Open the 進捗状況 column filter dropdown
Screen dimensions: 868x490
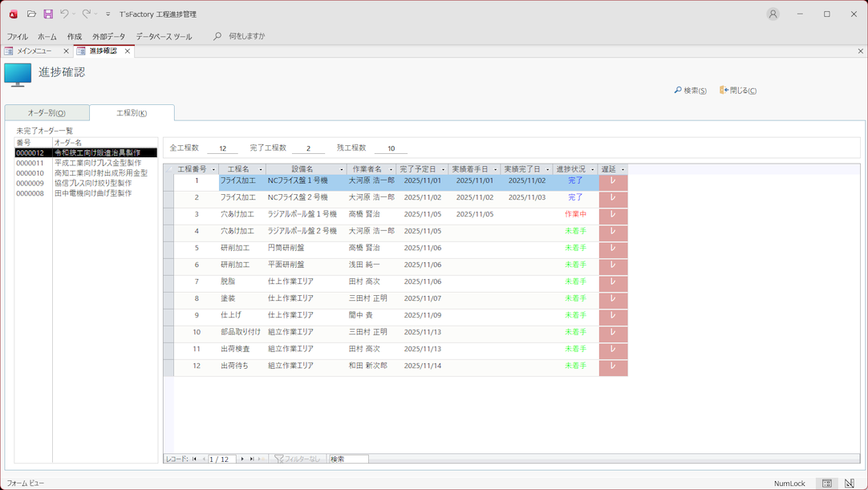pyautogui.click(x=593, y=170)
